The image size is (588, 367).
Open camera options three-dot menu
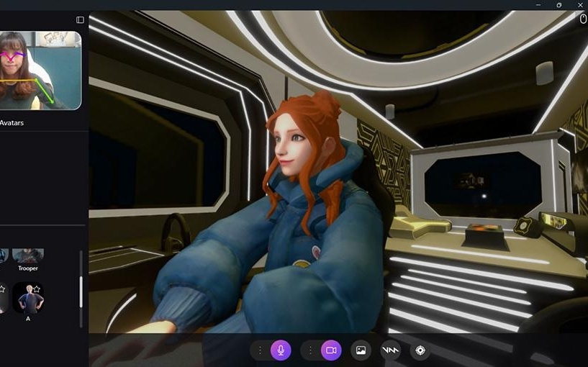tap(310, 350)
